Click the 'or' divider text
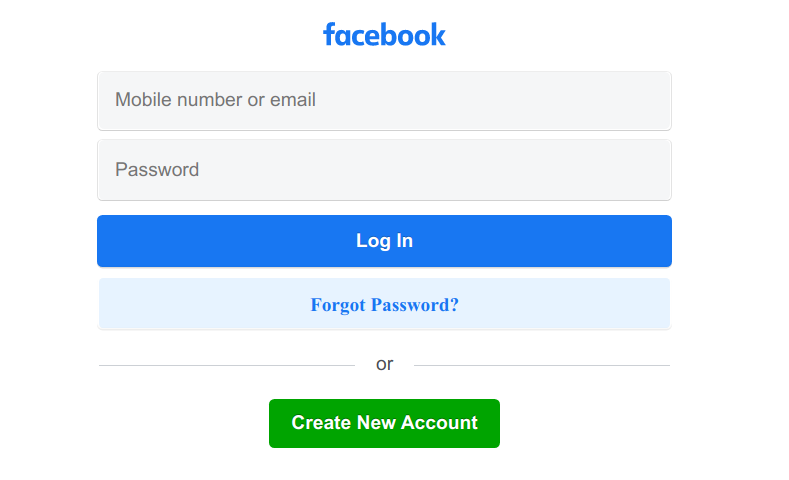This screenshot has height=480, width=789. (384, 364)
